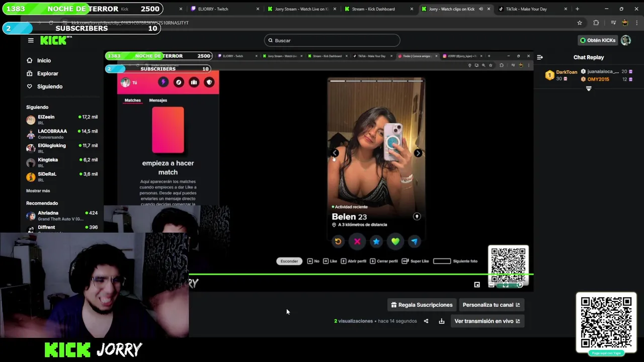The height and width of the screenshot is (362, 644).
Task: Click the Tinder boost lightning icon
Action: [163, 82]
